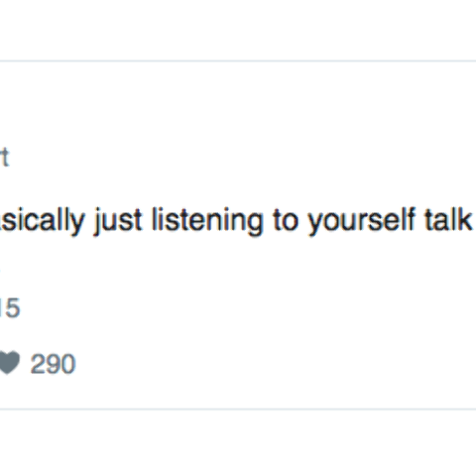Click the word "to" in the tweet text
Image resolution: width=476 pixels, height=476 pixels.
click(286, 220)
